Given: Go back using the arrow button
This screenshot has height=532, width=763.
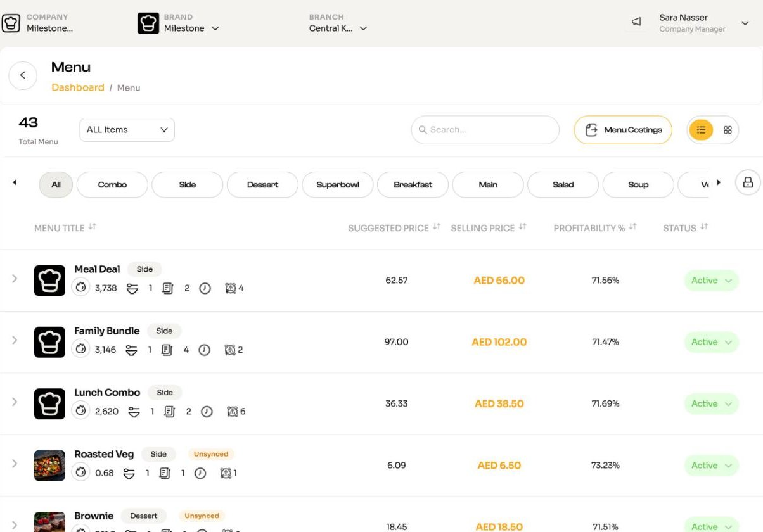Looking at the screenshot, I should (x=23, y=75).
